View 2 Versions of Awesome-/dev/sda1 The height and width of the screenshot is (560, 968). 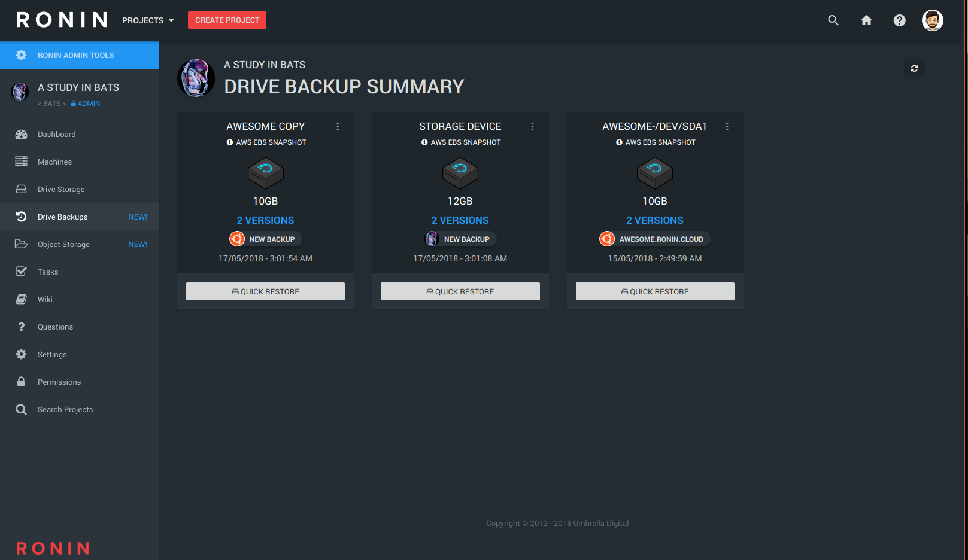click(655, 220)
